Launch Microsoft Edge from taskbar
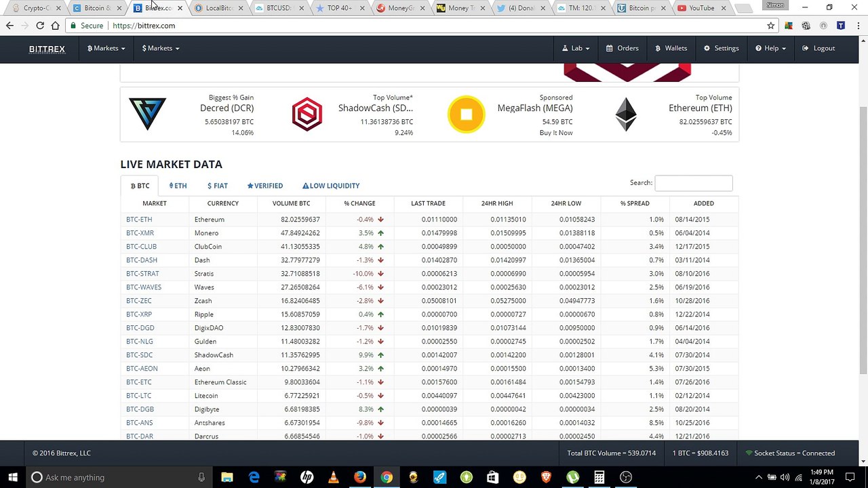 tap(254, 477)
